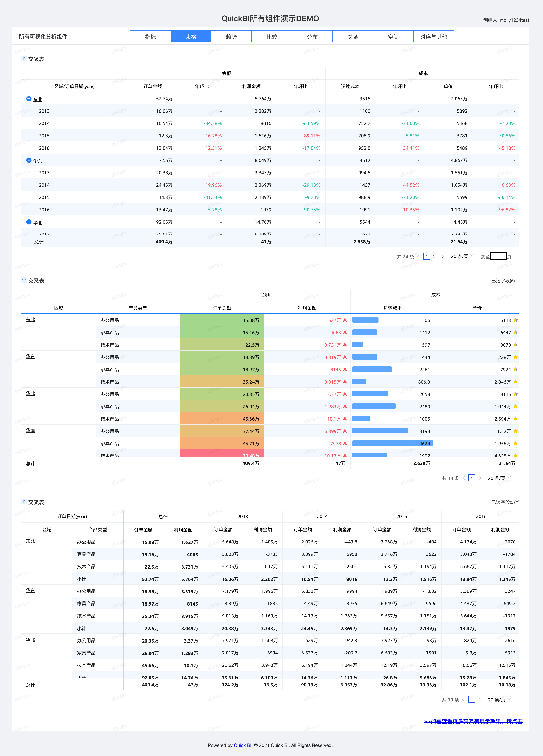Switch to the 时序与其他 tab
This screenshot has width=543, height=756.
pyautogui.click(x=433, y=37)
